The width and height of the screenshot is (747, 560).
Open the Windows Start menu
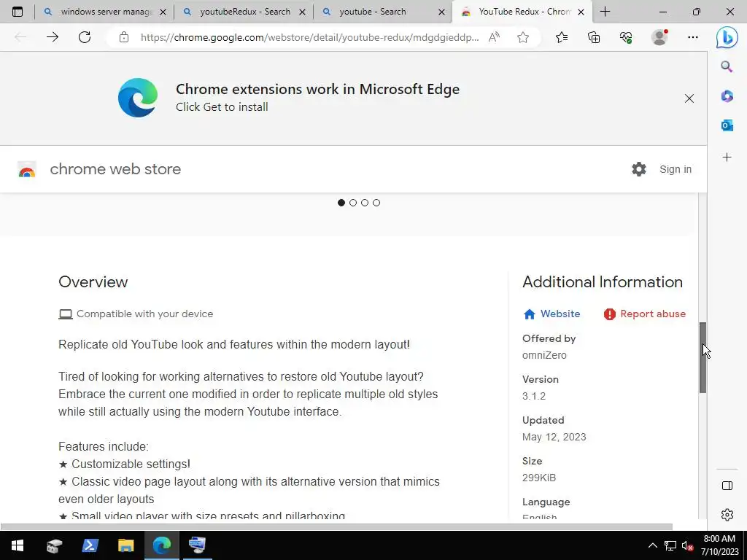[18, 545]
